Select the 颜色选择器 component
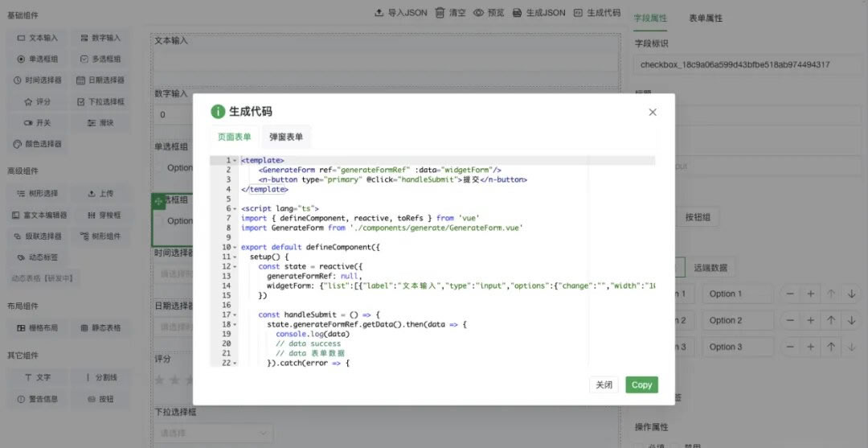 38,144
